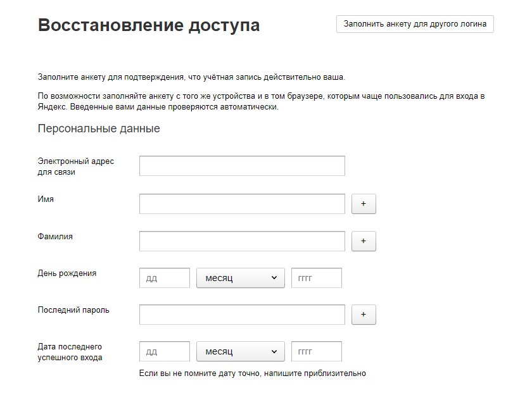Click the plus icon beside Последний пароль field
Viewport: 532px width, 395px height.
point(364,315)
